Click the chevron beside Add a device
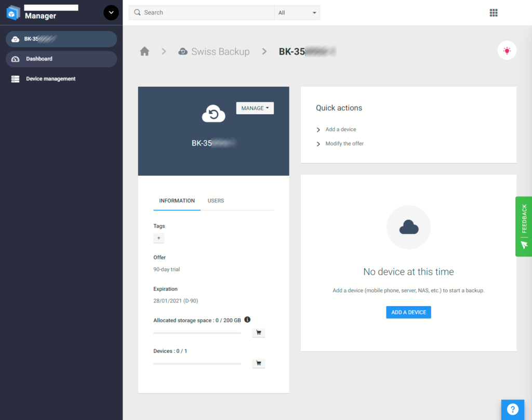The width and height of the screenshot is (532, 420). 318,130
